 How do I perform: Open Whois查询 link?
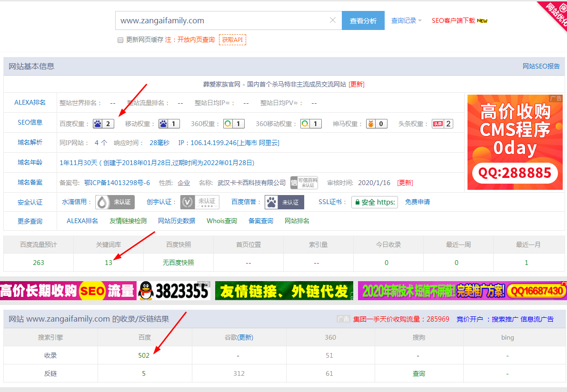[x=222, y=221]
